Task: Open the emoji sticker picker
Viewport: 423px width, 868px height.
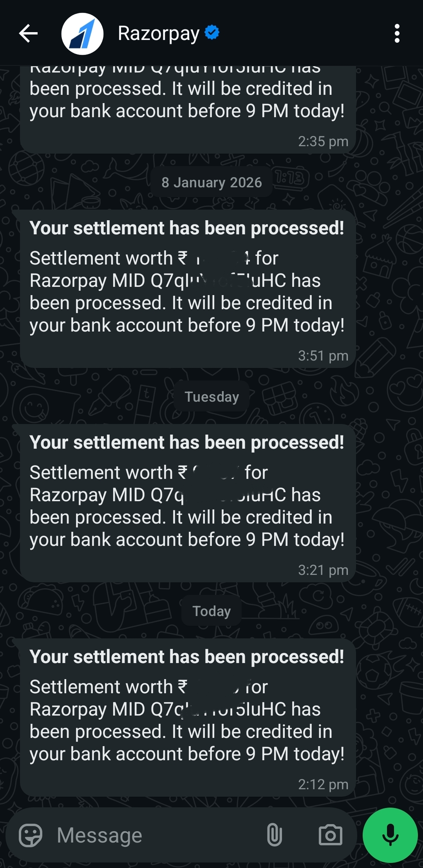Action: pos(31,835)
